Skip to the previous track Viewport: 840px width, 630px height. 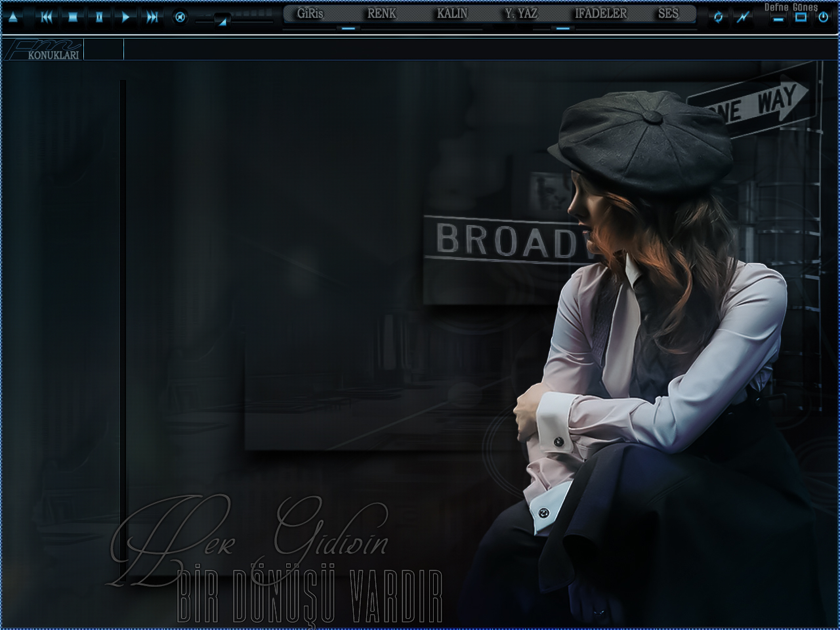click(47, 18)
